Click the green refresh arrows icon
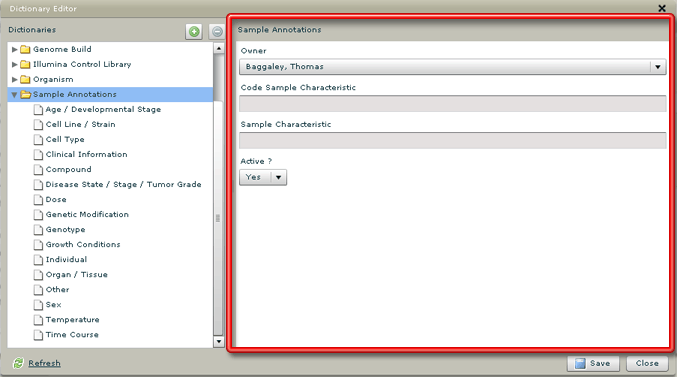The height and width of the screenshot is (377, 677). [18, 363]
